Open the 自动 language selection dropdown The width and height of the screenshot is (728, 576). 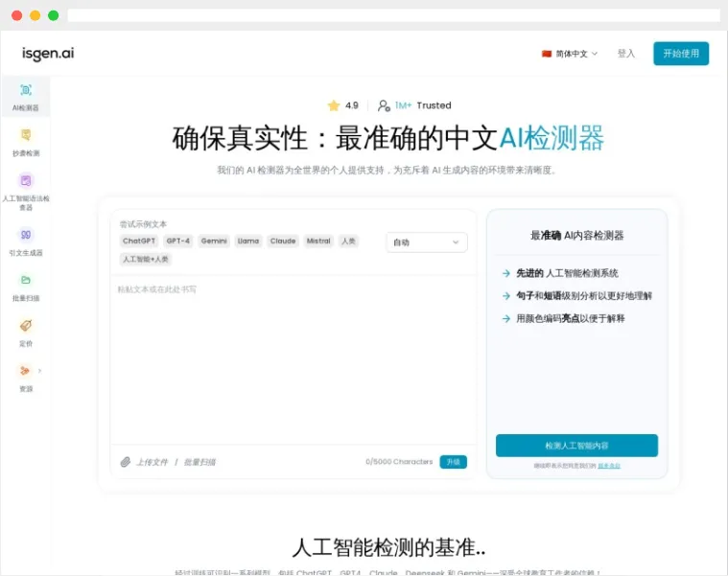tap(427, 242)
